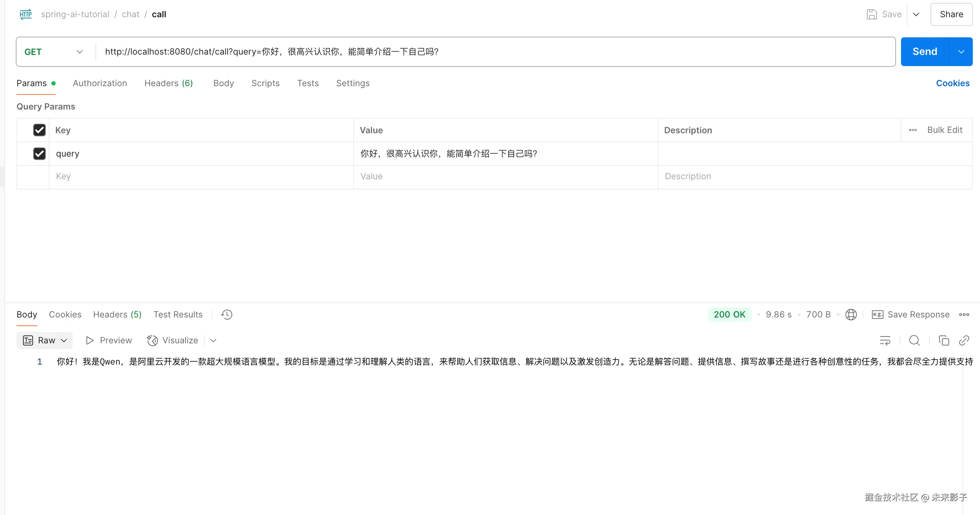
Task: Click the request URL input field
Action: [495, 52]
